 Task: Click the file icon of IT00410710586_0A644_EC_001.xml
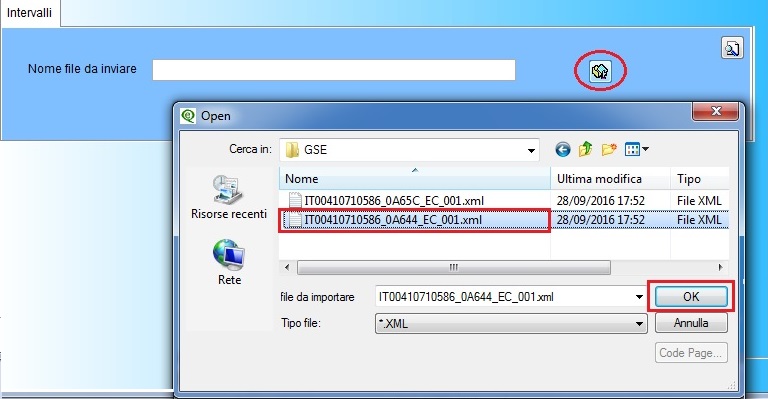(x=295, y=220)
